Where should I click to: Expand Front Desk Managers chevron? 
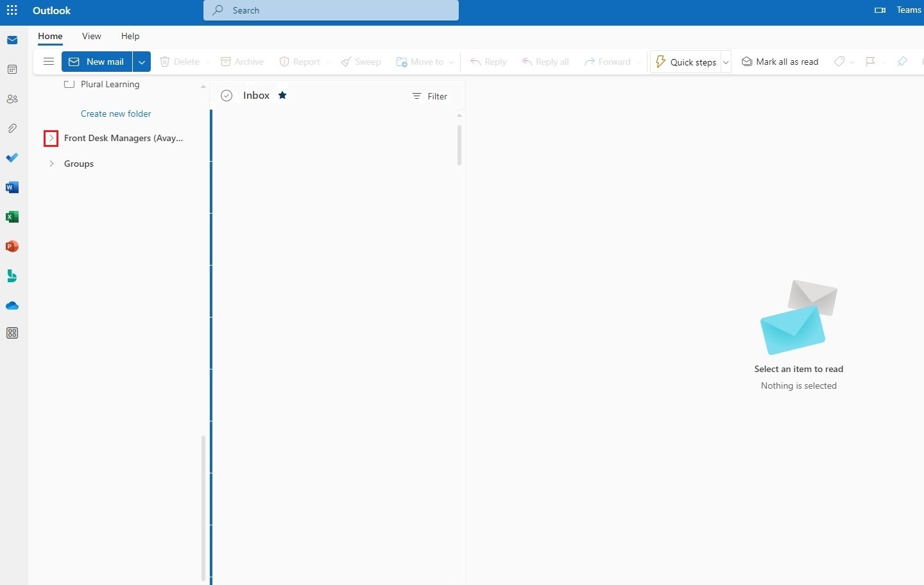tap(51, 138)
